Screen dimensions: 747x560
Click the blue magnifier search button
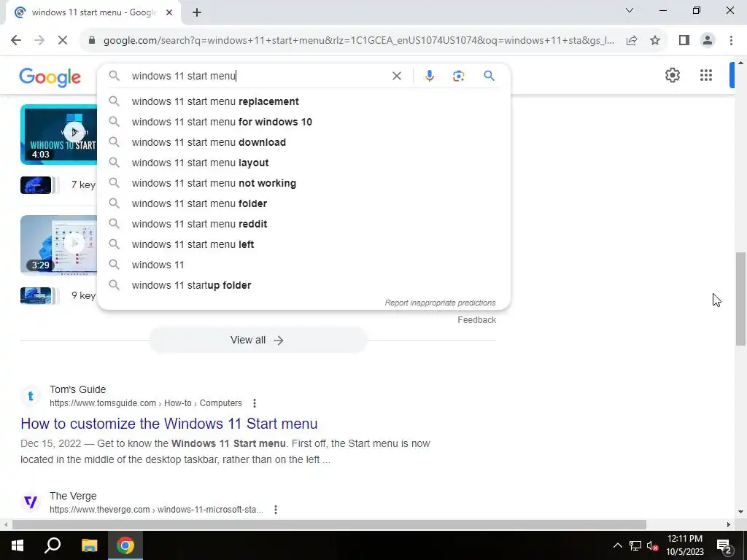click(x=489, y=76)
